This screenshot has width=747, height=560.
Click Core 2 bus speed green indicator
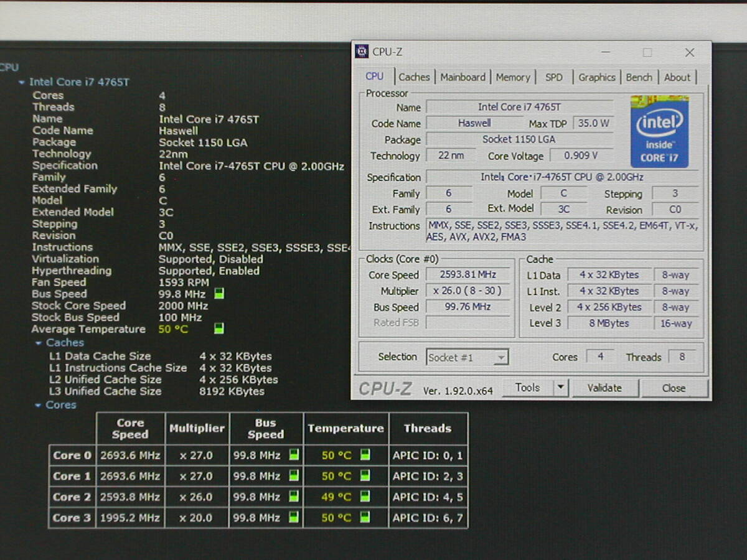(294, 497)
